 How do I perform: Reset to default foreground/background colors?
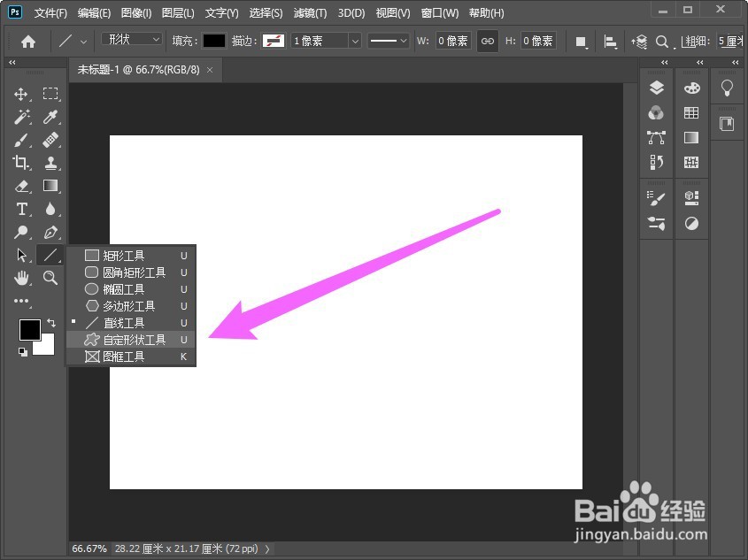pyautogui.click(x=22, y=352)
